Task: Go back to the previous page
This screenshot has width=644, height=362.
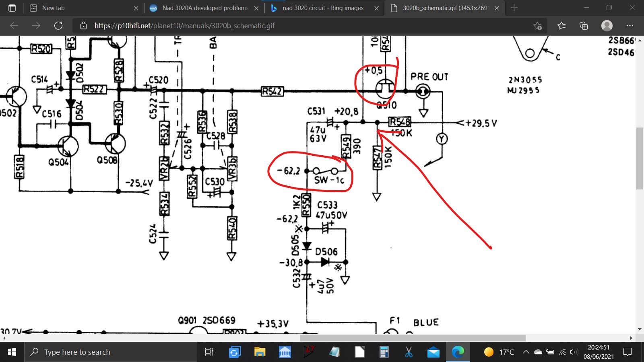Action: tap(14, 26)
